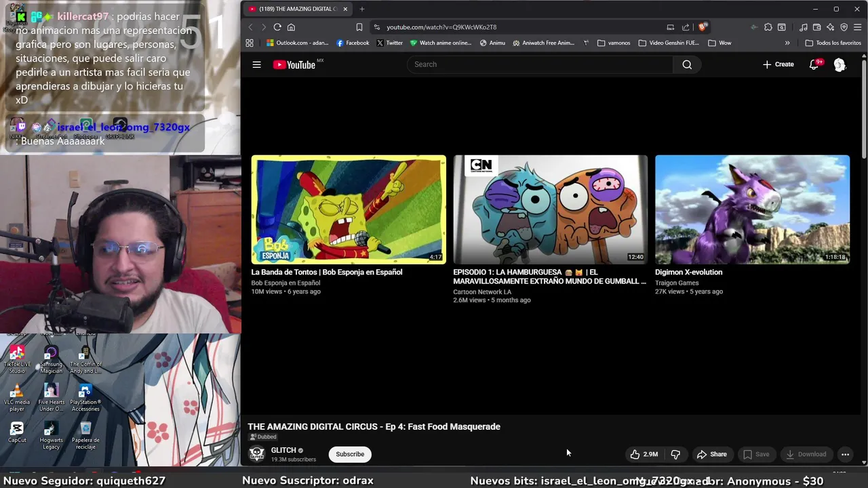Screen dimensions: 868x488
Task: Open the Leo AI sparkle icon
Action: (x=831, y=27)
